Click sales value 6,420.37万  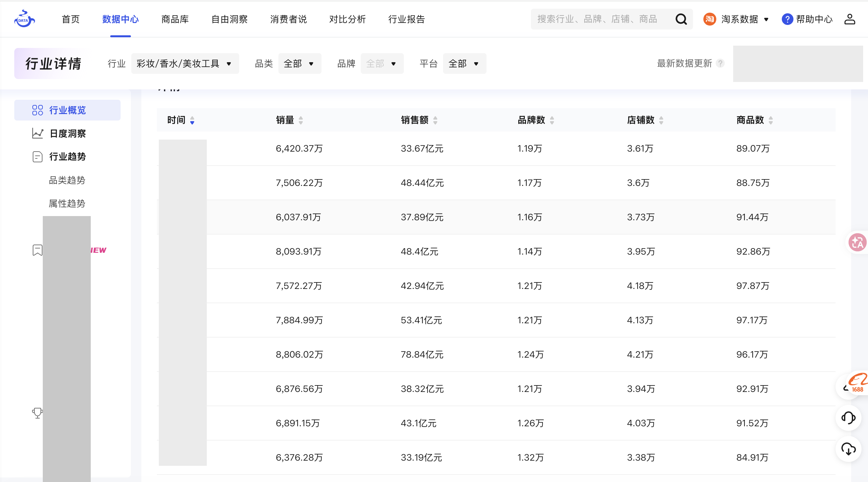[x=299, y=148]
